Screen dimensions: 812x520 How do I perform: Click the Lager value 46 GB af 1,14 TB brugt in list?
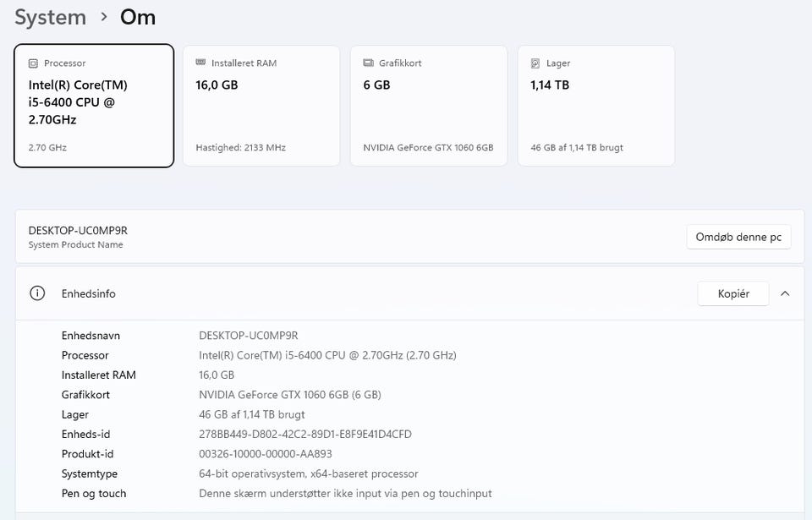tap(252, 414)
